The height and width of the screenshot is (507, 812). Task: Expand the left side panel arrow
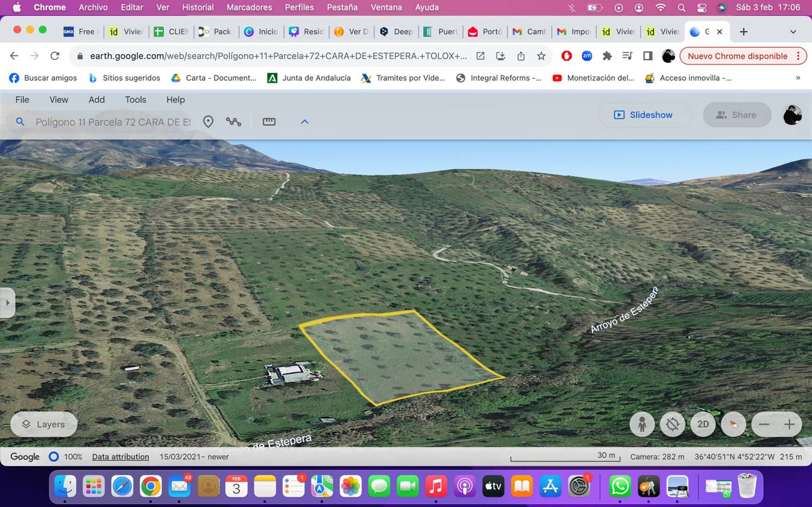[x=7, y=303]
